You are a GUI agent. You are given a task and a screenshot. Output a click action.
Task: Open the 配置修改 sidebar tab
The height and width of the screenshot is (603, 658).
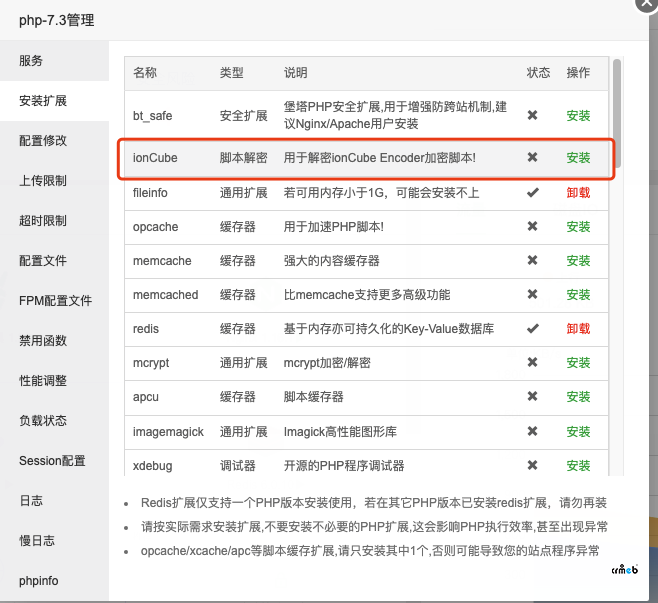click(43, 141)
